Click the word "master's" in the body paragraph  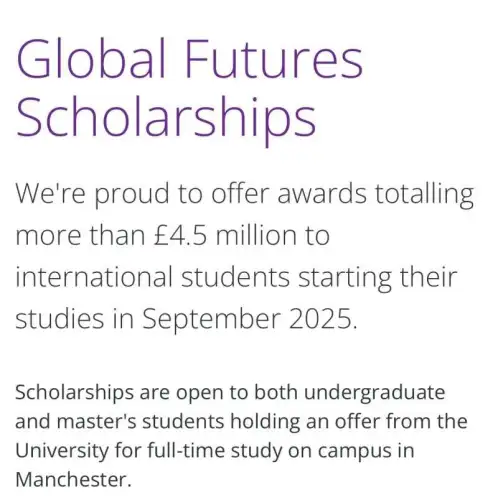tap(96, 421)
